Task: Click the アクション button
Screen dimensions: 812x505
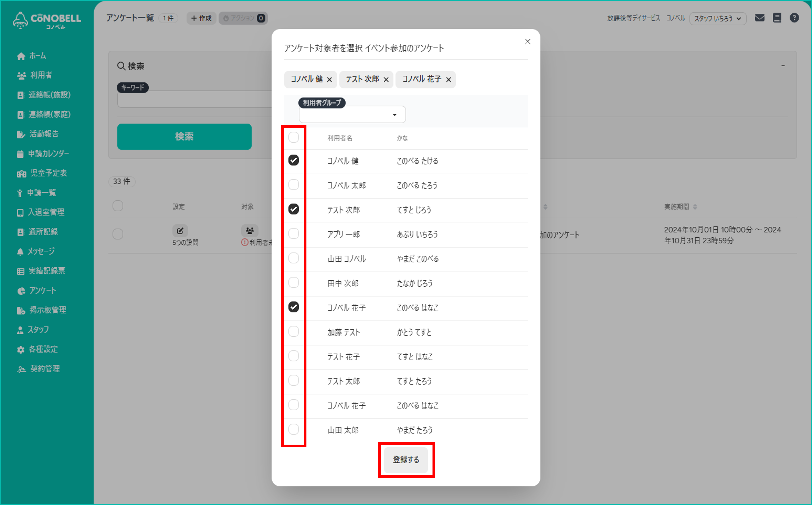Action: click(243, 18)
